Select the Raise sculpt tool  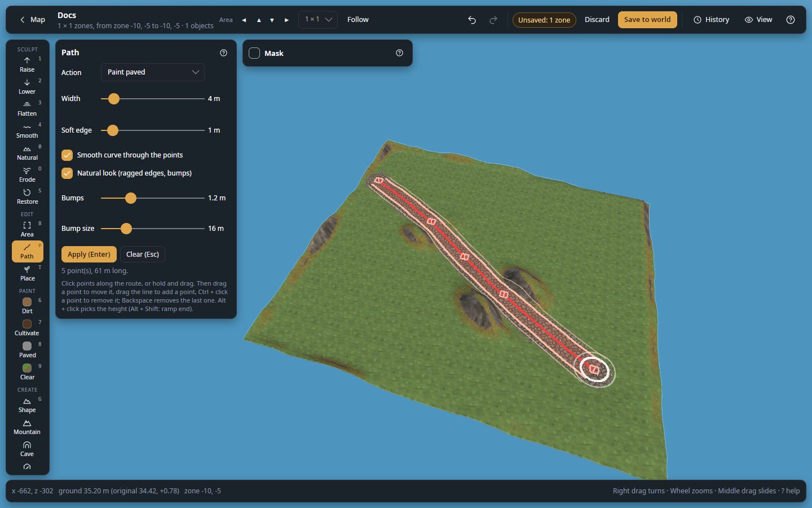point(27,64)
